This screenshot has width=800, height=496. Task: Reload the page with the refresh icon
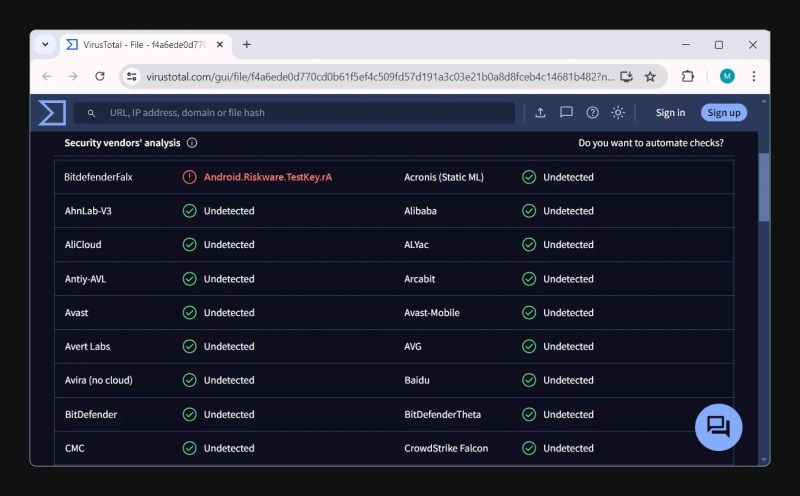(100, 77)
